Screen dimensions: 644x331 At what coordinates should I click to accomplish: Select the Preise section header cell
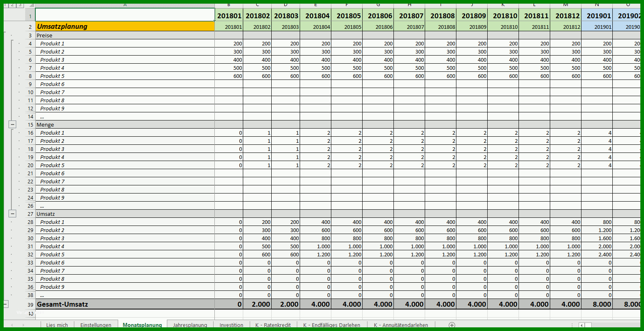(125, 35)
